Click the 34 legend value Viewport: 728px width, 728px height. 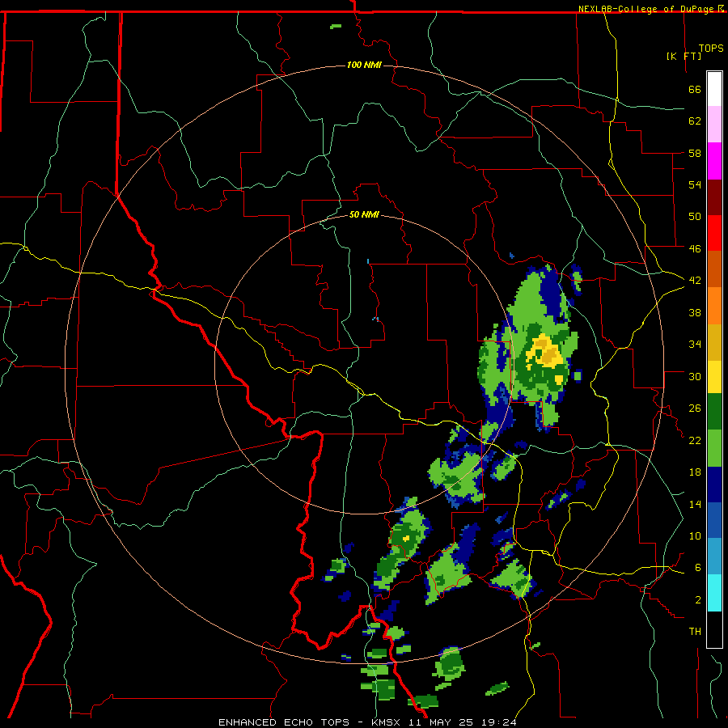pyautogui.click(x=695, y=345)
